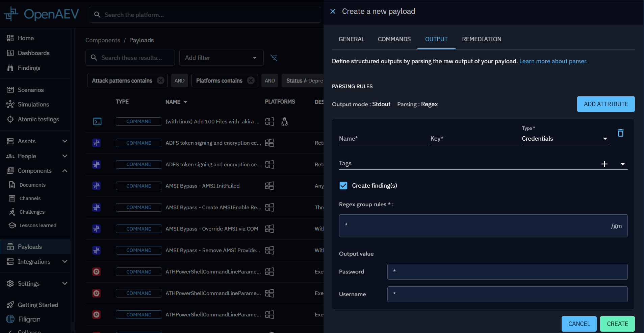Remove the Attack patterns contains filter
The image size is (644, 333).
click(161, 80)
